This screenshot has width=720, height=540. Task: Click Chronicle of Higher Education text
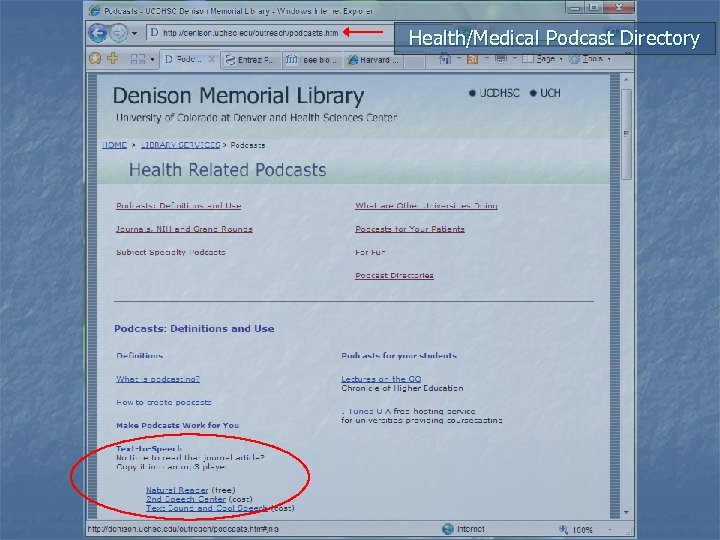coord(402,388)
